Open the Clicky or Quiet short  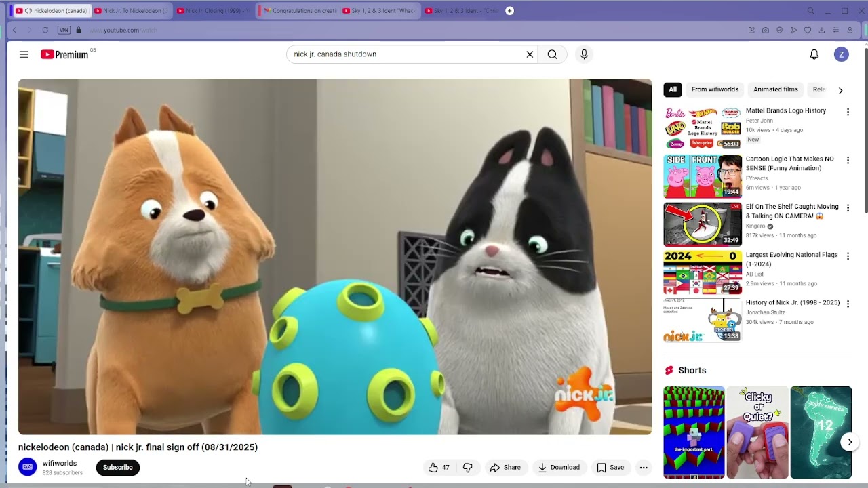coord(757,432)
